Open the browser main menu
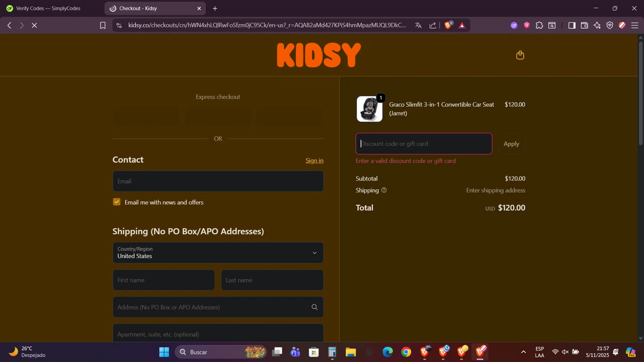This screenshot has height=362, width=644. point(635,25)
